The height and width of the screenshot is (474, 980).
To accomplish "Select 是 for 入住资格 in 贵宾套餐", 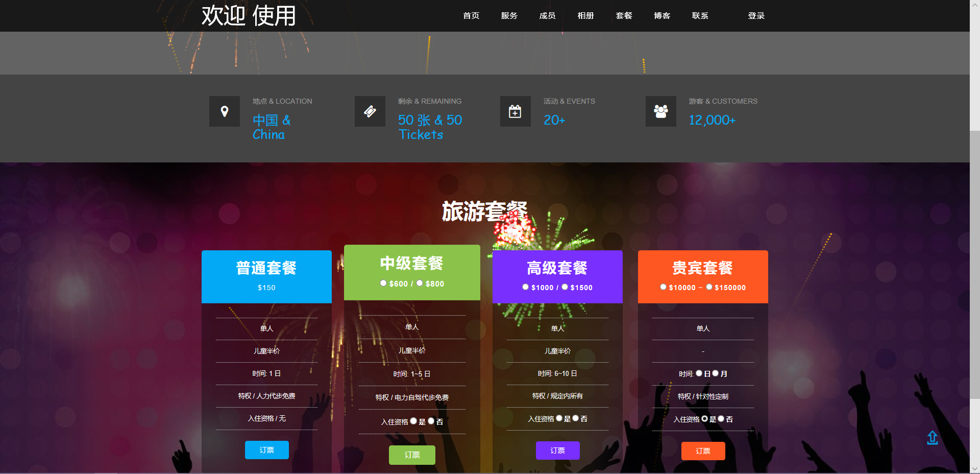I will point(704,418).
